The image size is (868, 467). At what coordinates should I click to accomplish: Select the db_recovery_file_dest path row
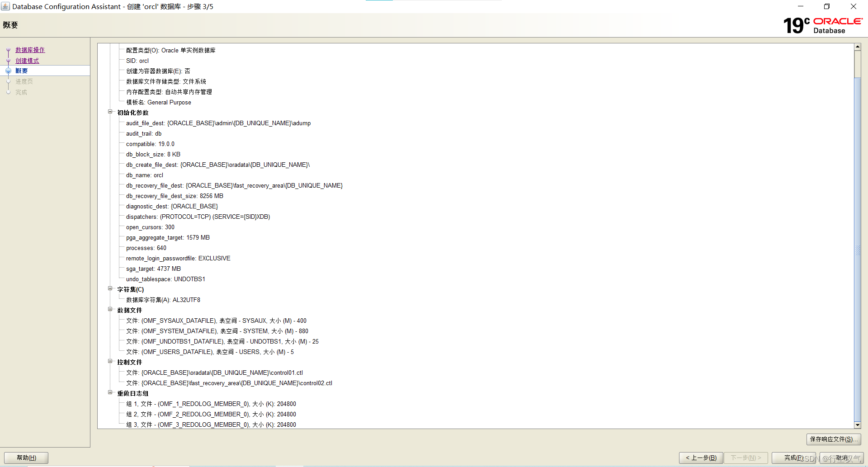click(x=235, y=185)
